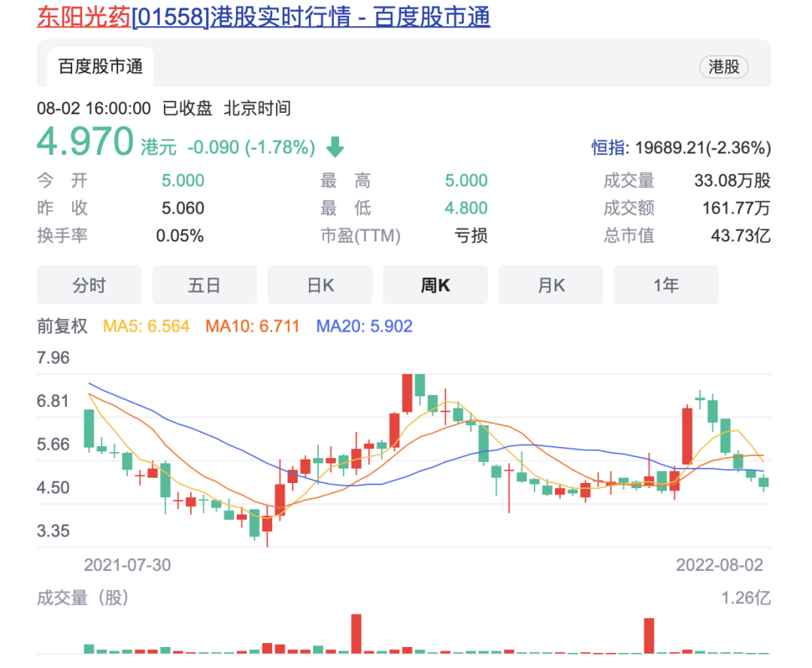This screenshot has height=668, width=812.
Task: Click the 前复权 adjustment label
Action: click(62, 326)
